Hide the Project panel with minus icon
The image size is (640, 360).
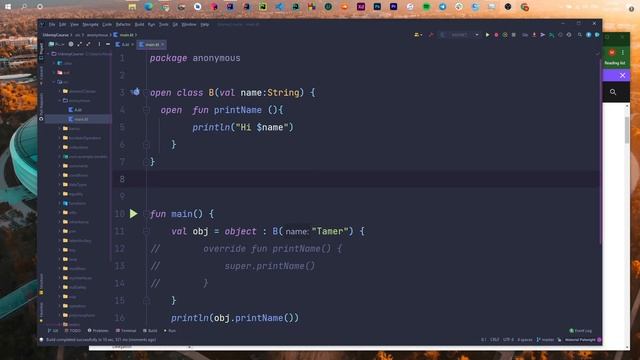[108, 44]
